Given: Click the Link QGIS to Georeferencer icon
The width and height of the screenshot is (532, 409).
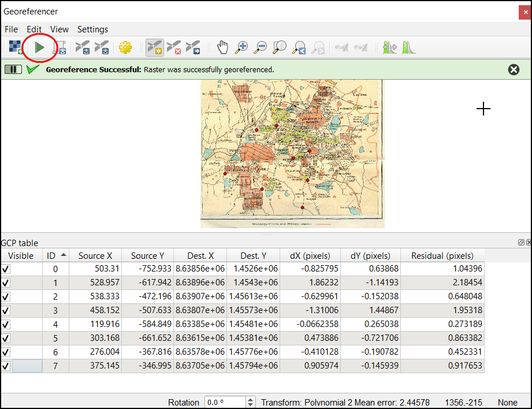Looking at the screenshot, I should click(360, 47).
